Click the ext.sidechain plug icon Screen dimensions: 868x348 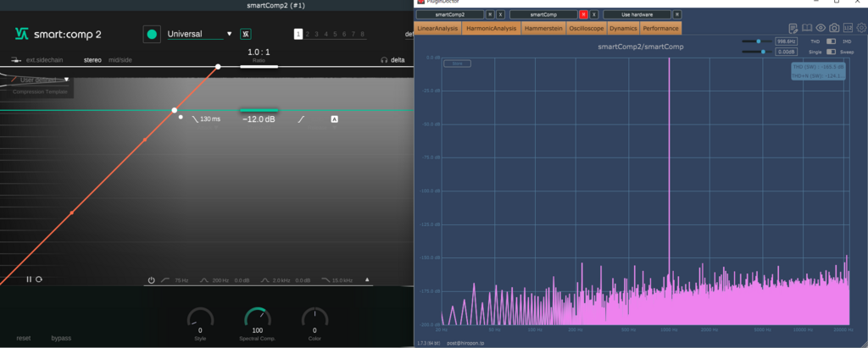[x=17, y=60]
